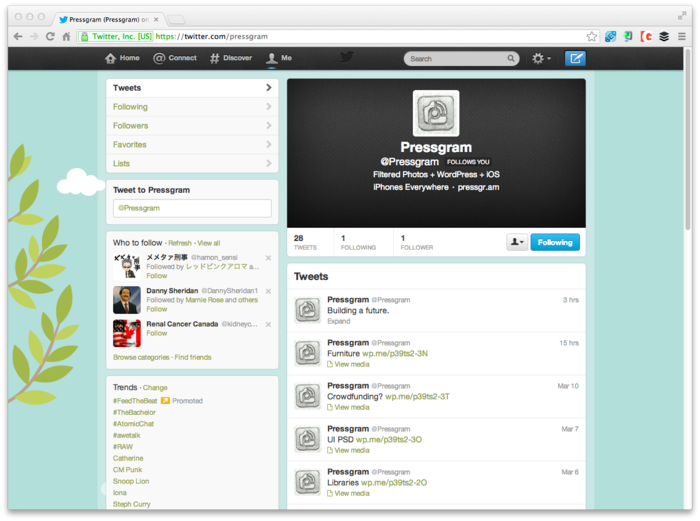
Task: Click View all suggestions link
Action: [x=208, y=243]
